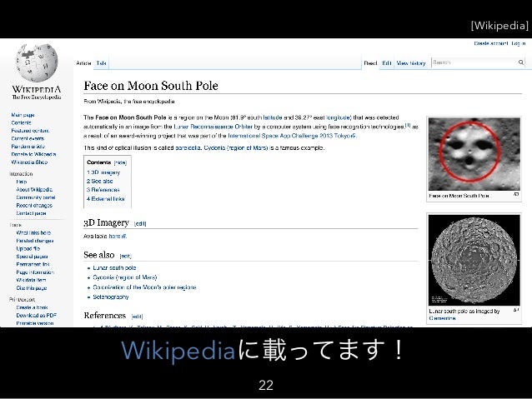
Task: Open Wikidata item link
Action: 31,280
